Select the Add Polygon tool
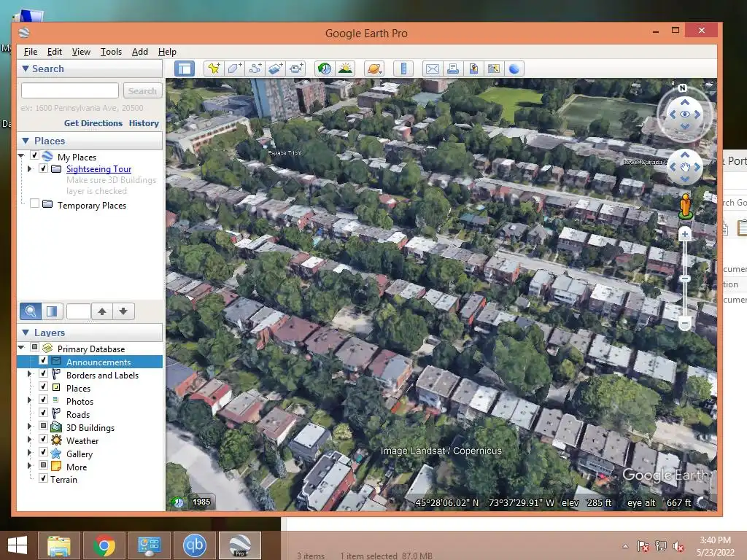Image resolution: width=747 pixels, height=560 pixels. pyautogui.click(x=234, y=69)
